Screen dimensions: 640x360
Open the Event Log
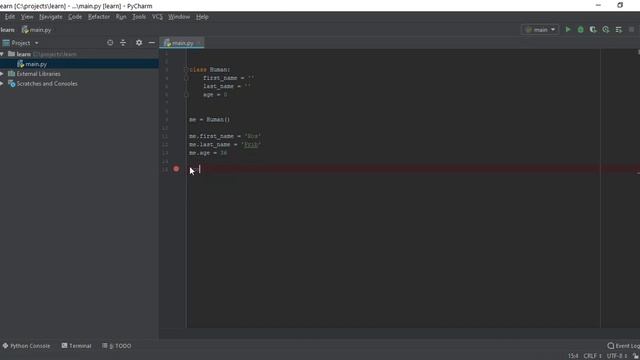[623, 346]
